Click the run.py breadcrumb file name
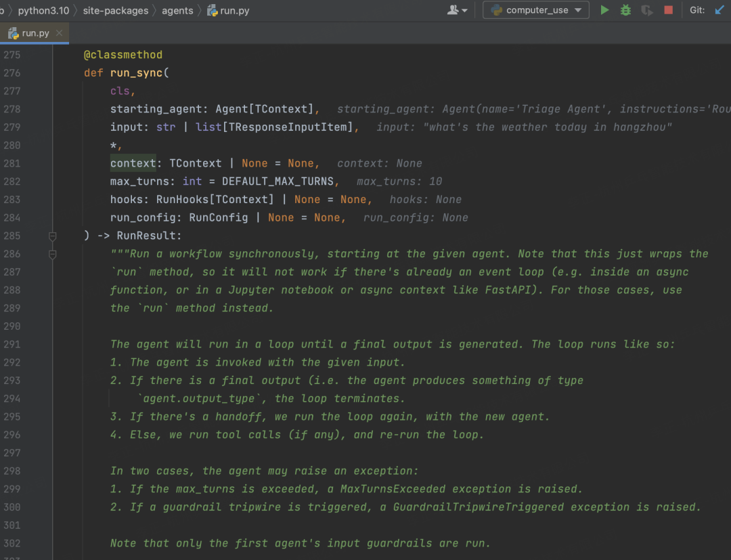731x560 pixels. coord(236,10)
